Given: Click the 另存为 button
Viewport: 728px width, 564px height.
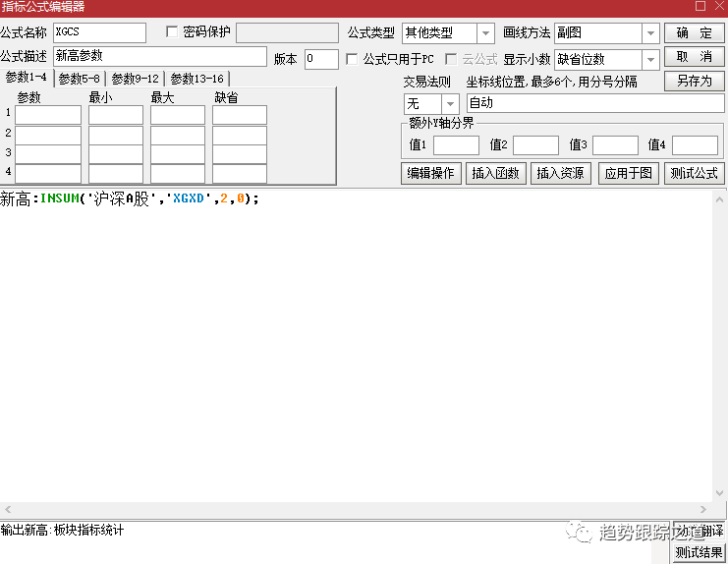Looking at the screenshot, I should (x=694, y=81).
